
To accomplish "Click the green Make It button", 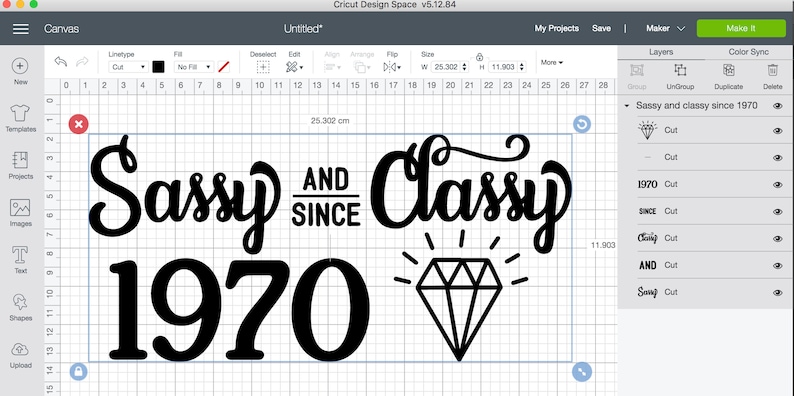I will pyautogui.click(x=741, y=28).
